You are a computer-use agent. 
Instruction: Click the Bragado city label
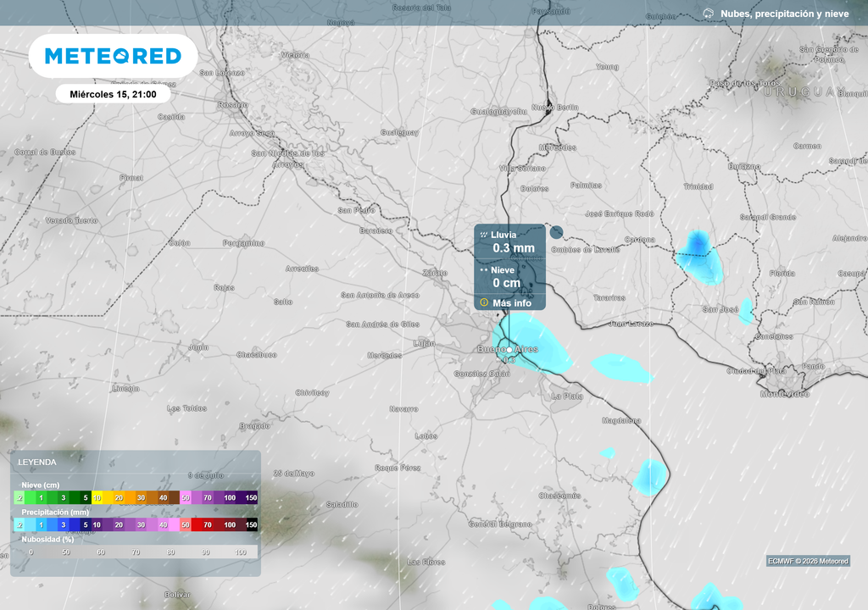(254, 426)
